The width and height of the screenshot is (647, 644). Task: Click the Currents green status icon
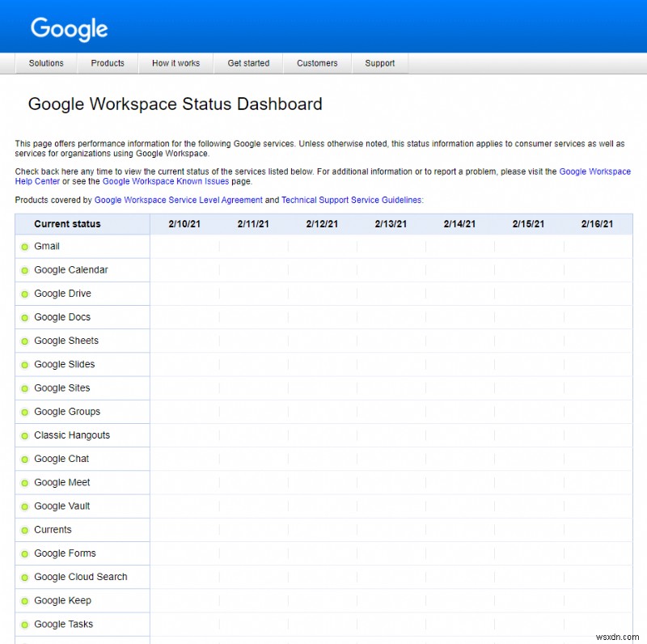(25, 530)
